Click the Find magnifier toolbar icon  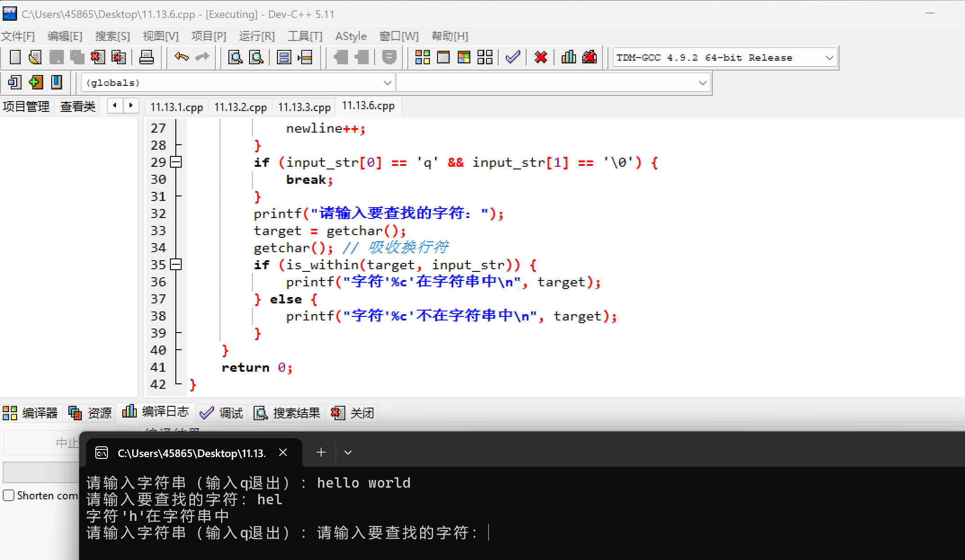[x=235, y=57]
